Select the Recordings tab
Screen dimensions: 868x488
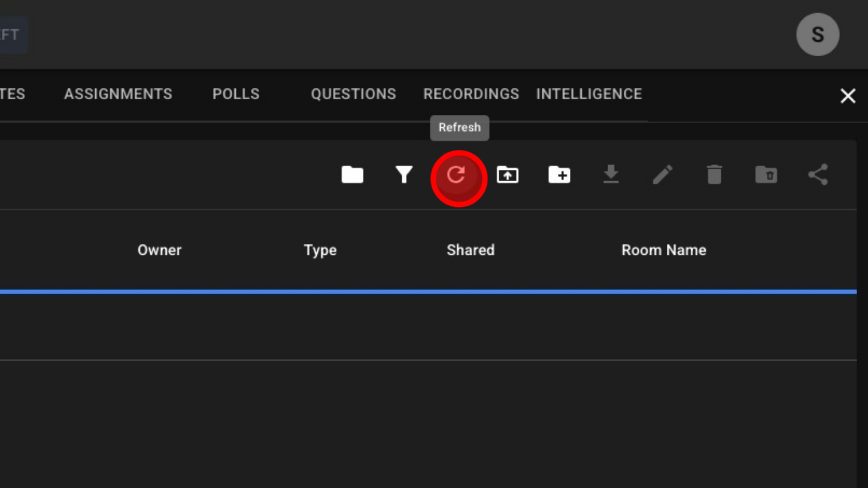471,94
